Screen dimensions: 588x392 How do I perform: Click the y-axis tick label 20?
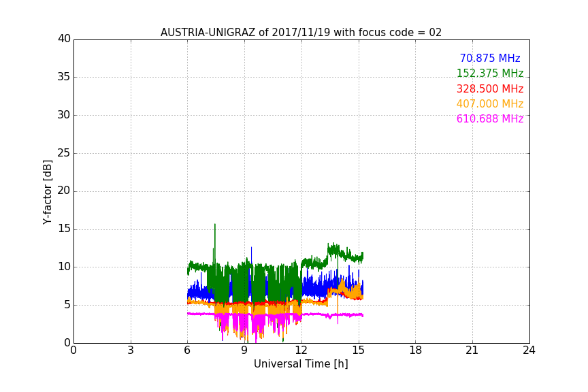[x=64, y=191]
